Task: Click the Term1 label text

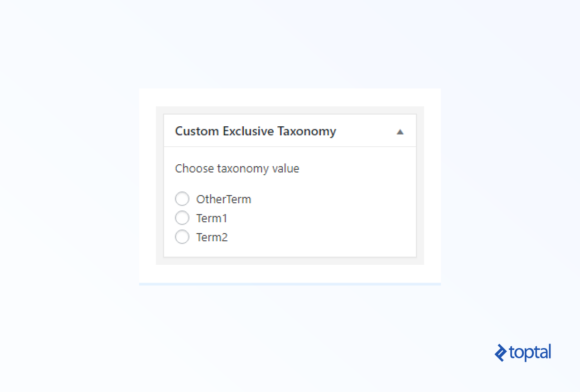Action: [212, 218]
